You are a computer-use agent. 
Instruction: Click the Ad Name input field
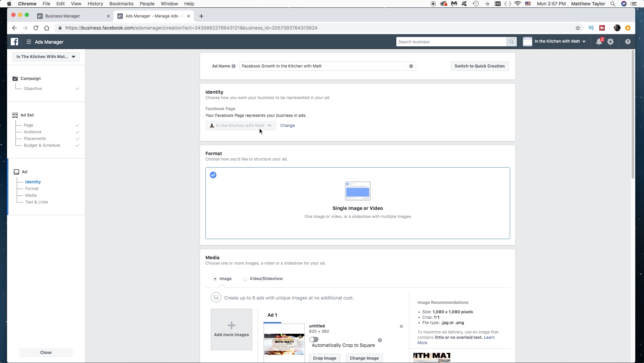(323, 66)
